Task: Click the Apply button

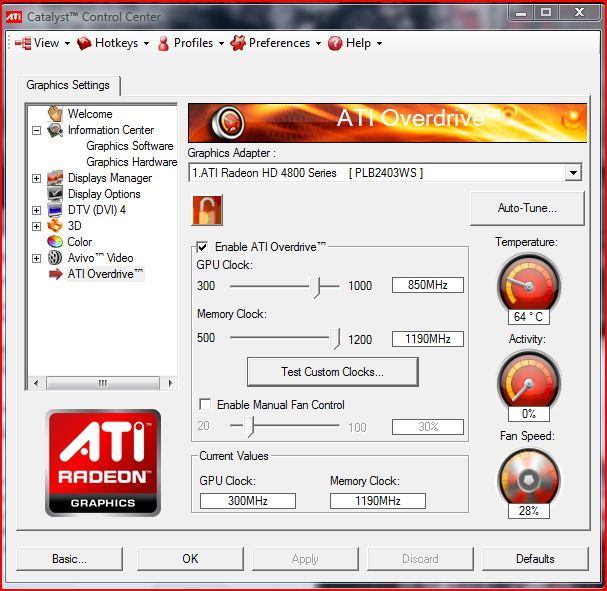Action: 305,559
